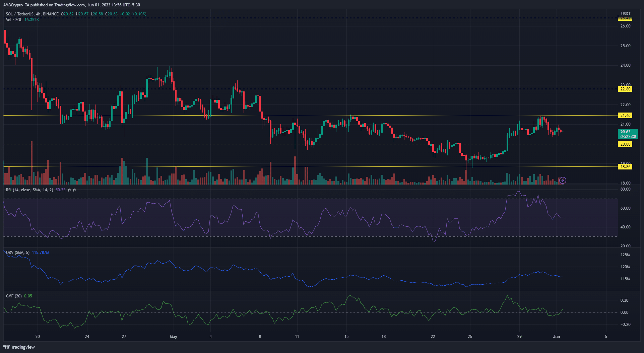Image resolution: width=644 pixels, height=353 pixels.
Task: Click the purple lightning bolt icon on chart
Action: pyautogui.click(x=563, y=181)
